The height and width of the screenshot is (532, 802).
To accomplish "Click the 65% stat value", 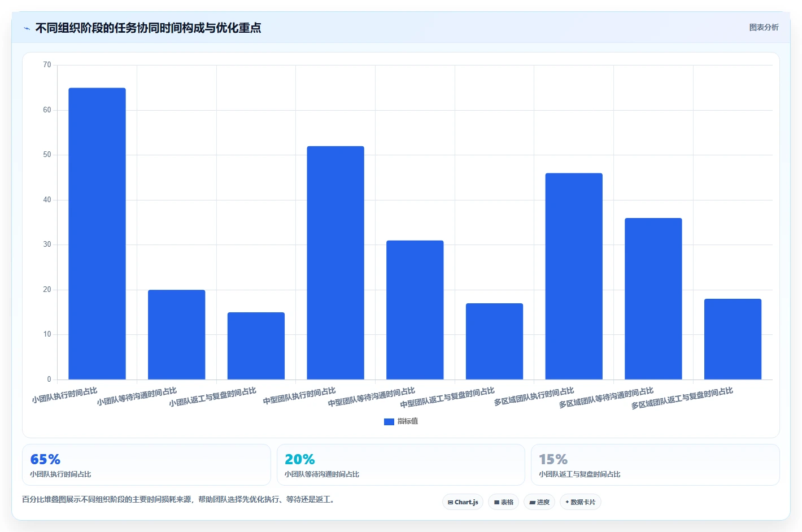I will click(45, 459).
